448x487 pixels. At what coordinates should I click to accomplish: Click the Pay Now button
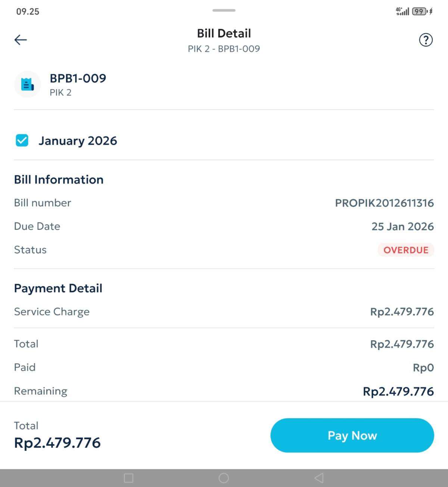(352, 435)
